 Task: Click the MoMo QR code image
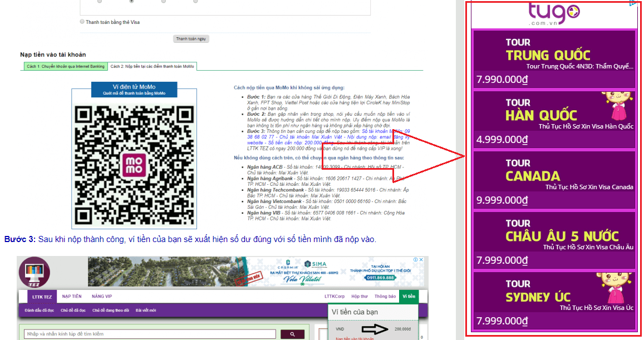click(134, 164)
